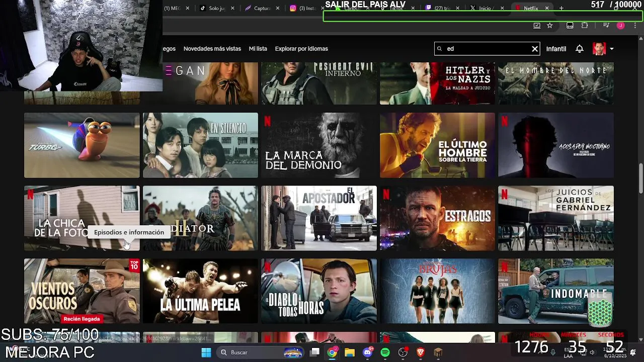
Task: Open the profile avatar menu
Action: pos(599,49)
